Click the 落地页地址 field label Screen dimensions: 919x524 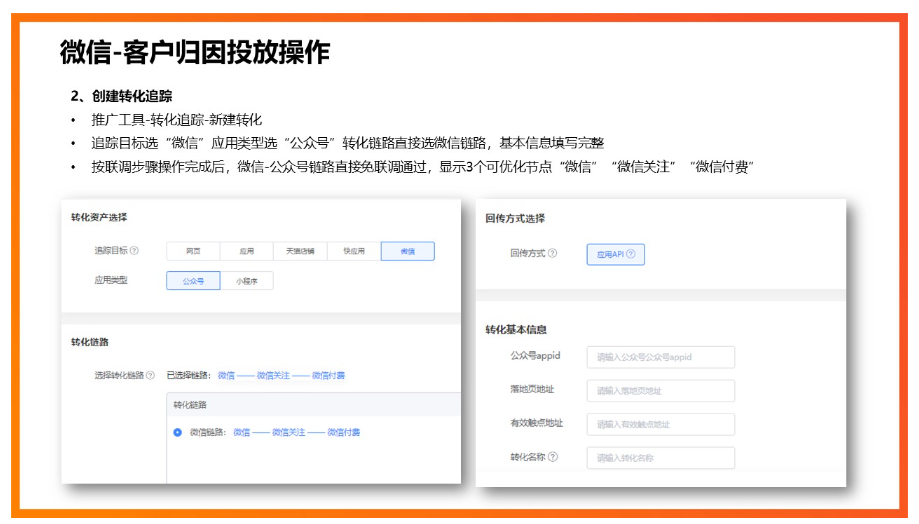[532, 389]
